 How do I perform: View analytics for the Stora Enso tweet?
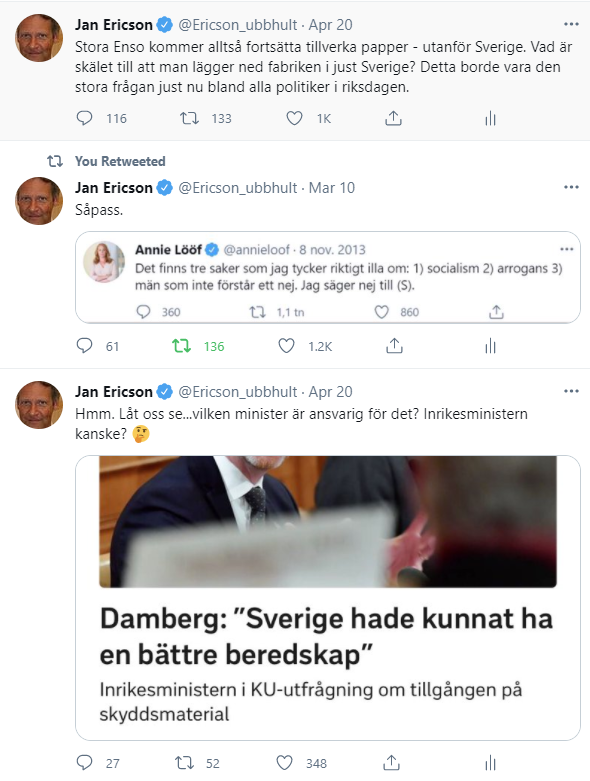point(490,118)
